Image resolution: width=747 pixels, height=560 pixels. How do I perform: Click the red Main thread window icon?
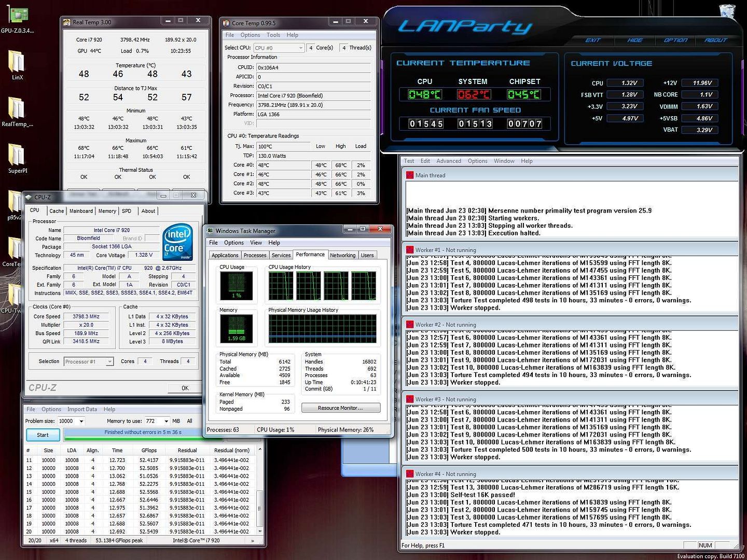409,175
